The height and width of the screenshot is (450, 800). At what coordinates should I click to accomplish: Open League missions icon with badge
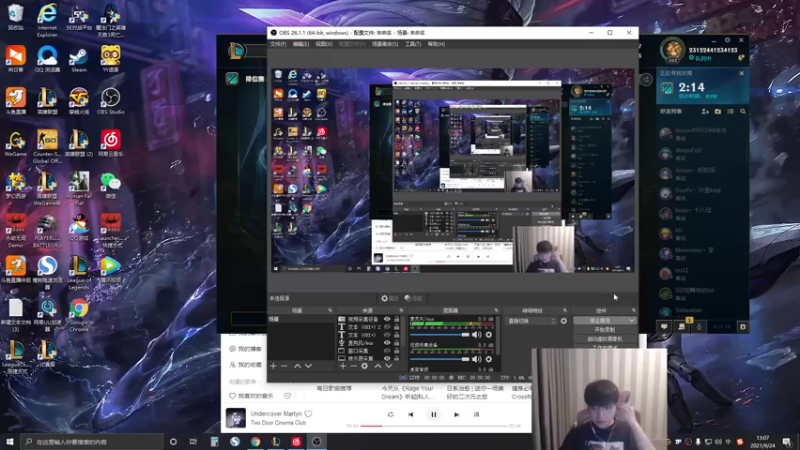point(682,326)
